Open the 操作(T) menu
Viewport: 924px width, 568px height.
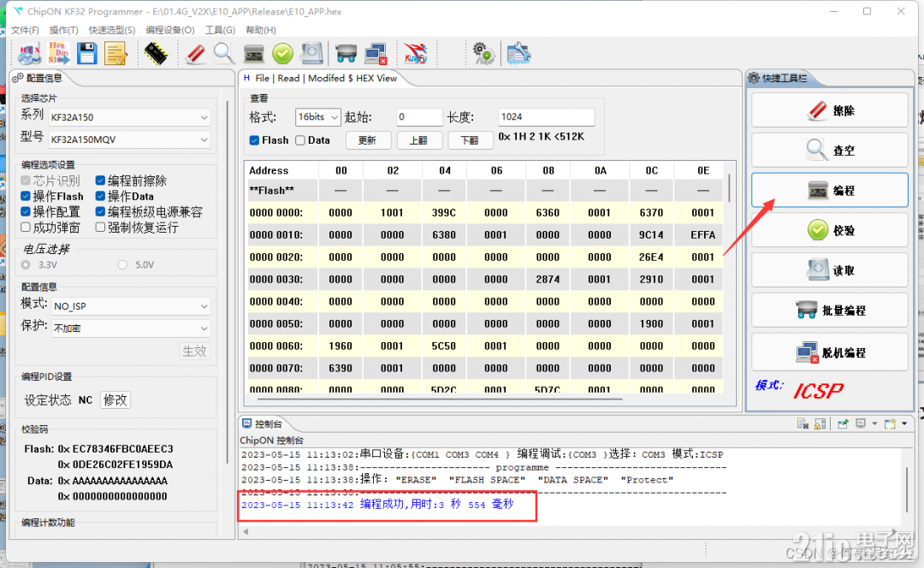(x=63, y=30)
